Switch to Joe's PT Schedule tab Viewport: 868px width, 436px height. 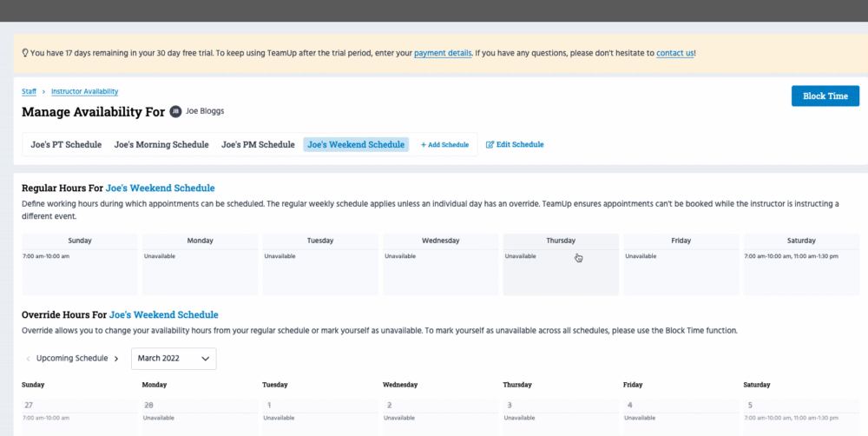tap(66, 145)
